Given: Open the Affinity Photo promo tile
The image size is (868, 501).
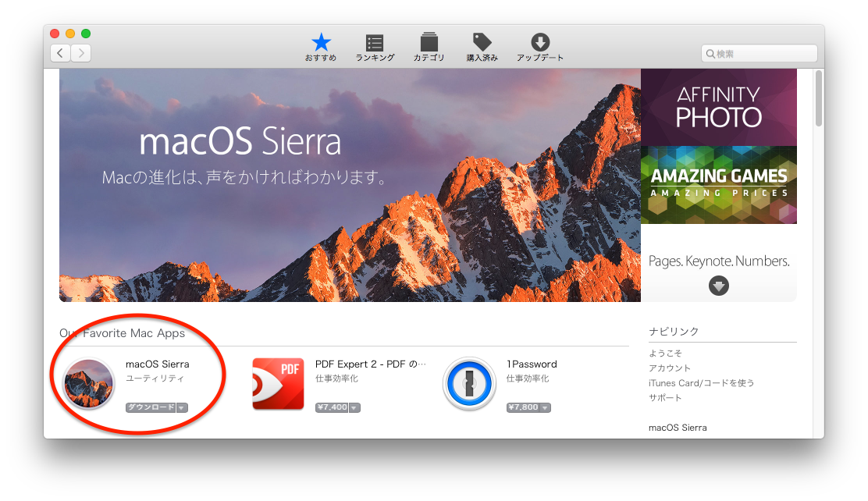Looking at the screenshot, I should pyautogui.click(x=719, y=108).
